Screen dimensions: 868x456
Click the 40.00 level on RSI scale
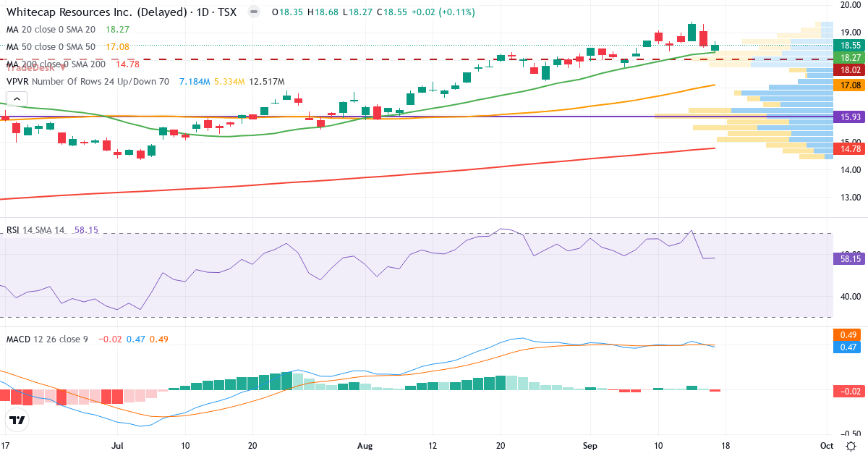pos(850,297)
